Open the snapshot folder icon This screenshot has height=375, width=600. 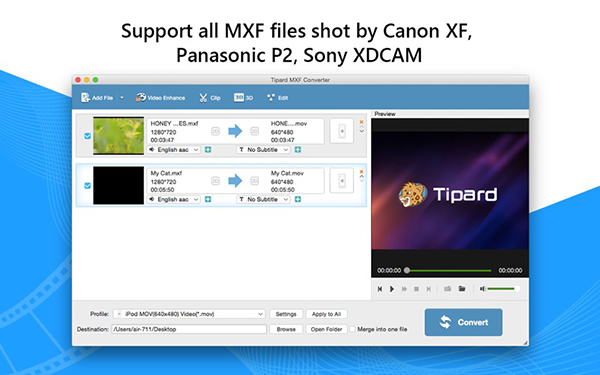462,289
